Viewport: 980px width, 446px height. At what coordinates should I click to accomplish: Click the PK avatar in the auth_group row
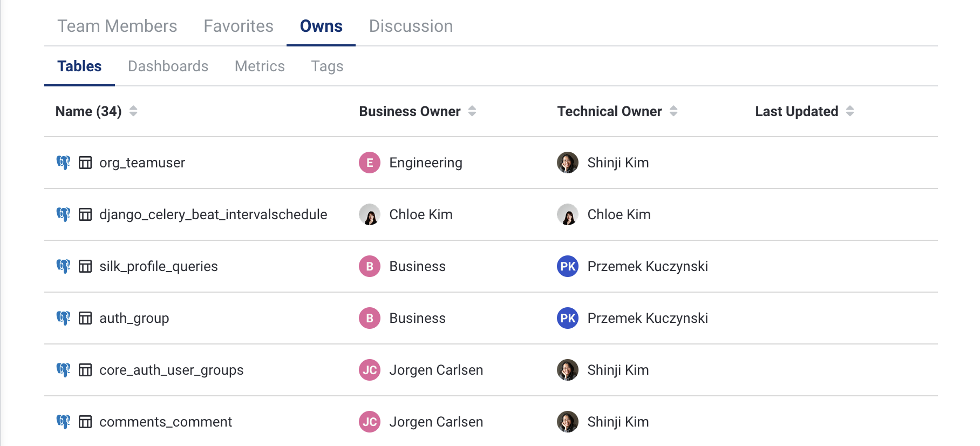568,318
